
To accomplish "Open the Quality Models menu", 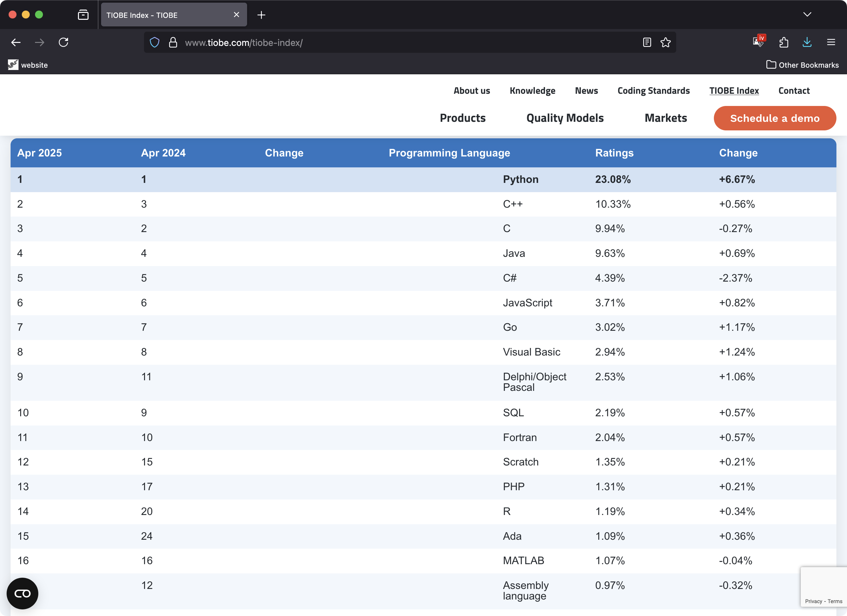I will (565, 118).
